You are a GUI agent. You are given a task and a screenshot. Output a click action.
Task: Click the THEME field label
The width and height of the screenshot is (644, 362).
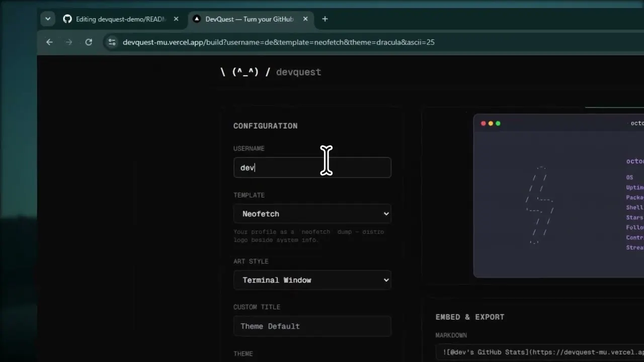coord(243,353)
